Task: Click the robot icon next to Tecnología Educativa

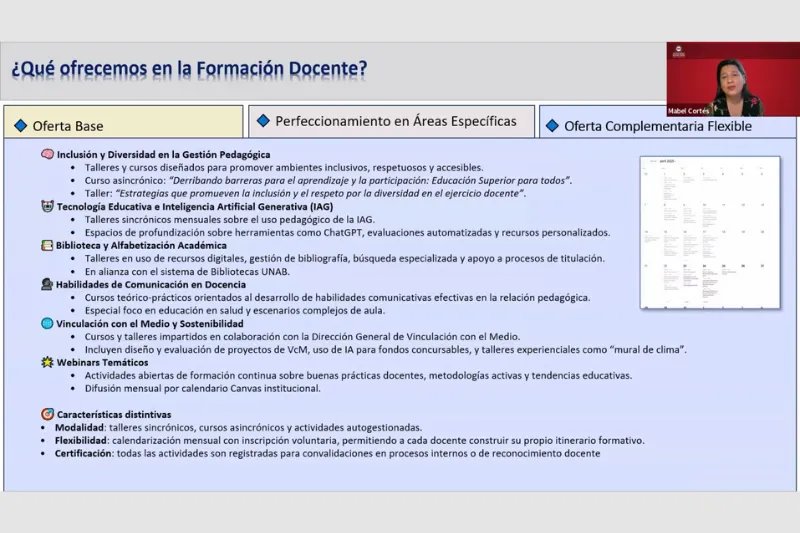Action: pos(47,206)
